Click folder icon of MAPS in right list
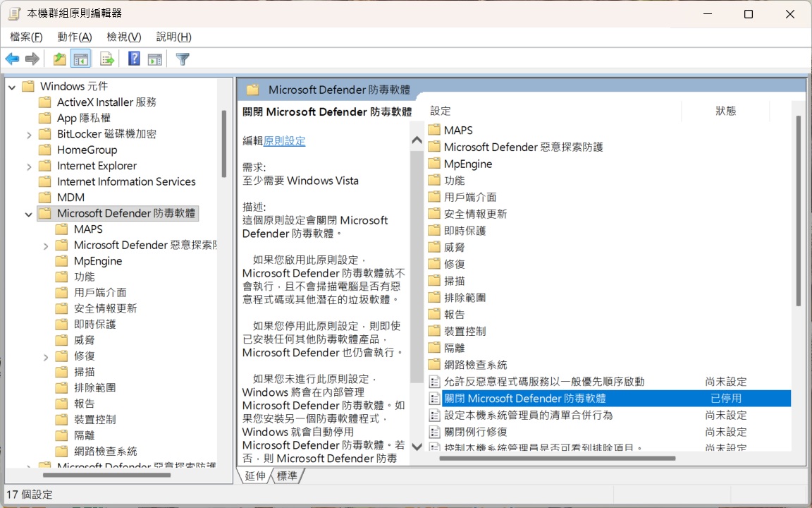The image size is (812, 508). coord(434,130)
